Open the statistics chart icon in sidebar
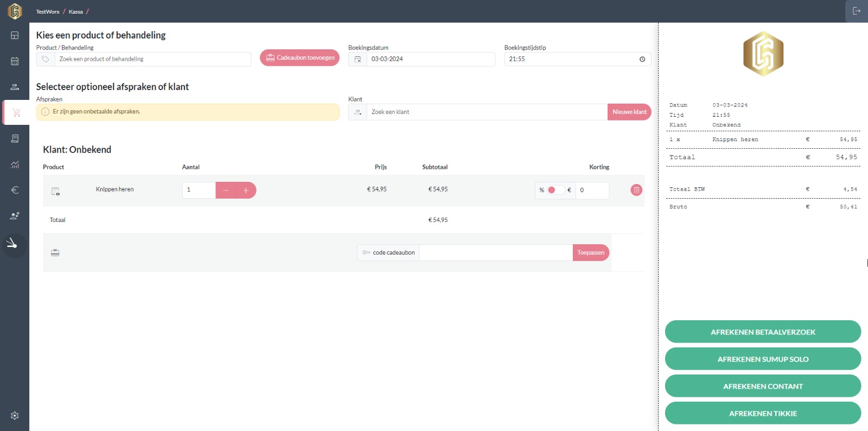The height and width of the screenshot is (431, 868). tap(15, 164)
